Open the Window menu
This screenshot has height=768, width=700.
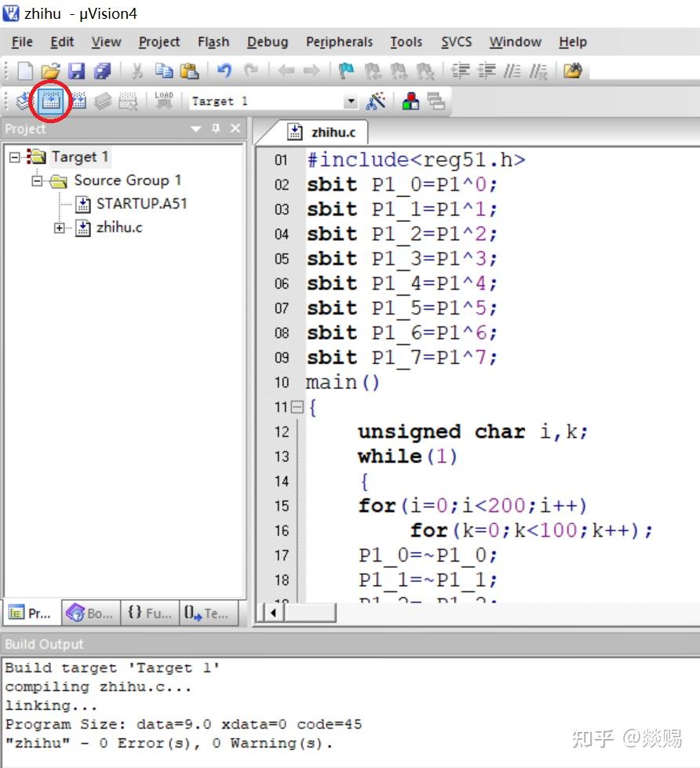pos(516,42)
